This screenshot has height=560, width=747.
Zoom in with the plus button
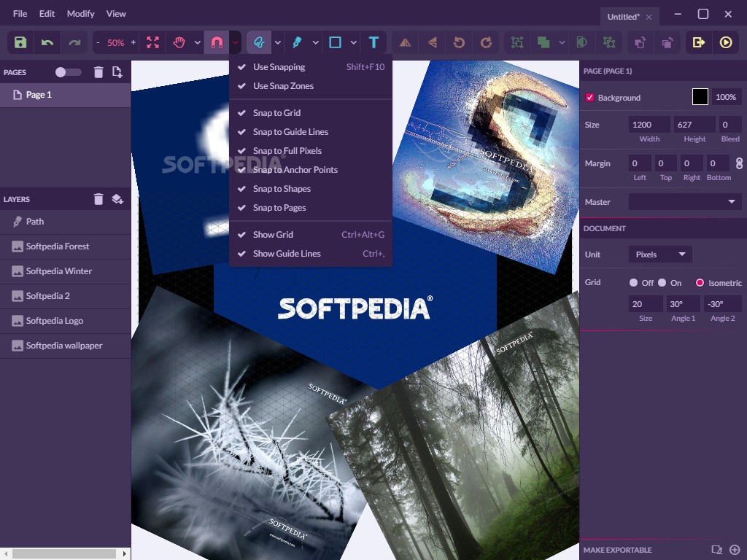coord(133,42)
